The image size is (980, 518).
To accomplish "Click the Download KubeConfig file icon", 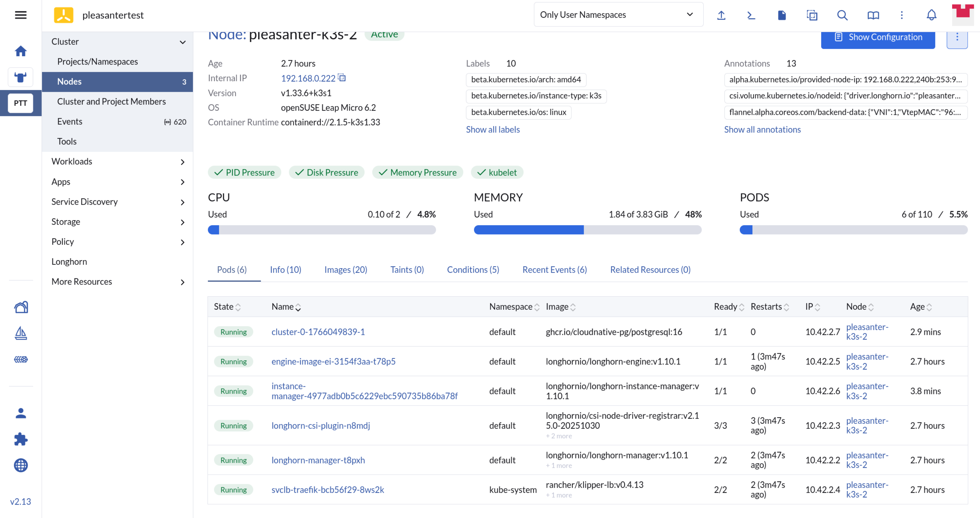I will (x=782, y=15).
